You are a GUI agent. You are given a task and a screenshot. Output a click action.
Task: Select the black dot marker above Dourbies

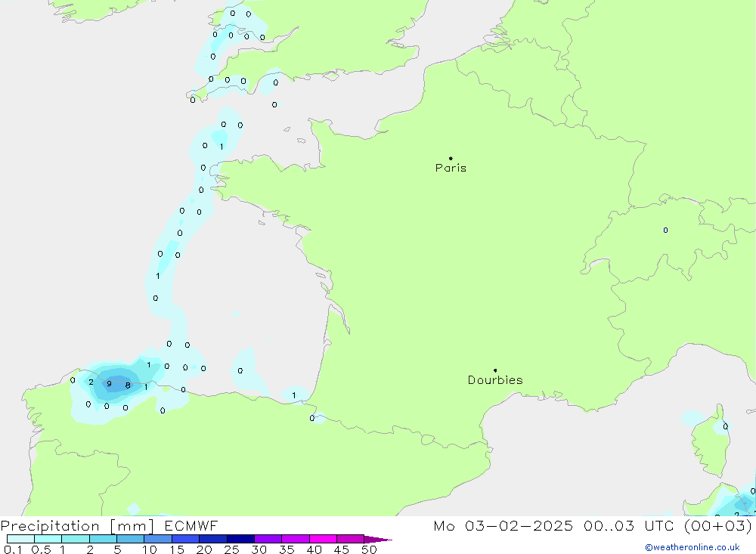[x=495, y=370]
